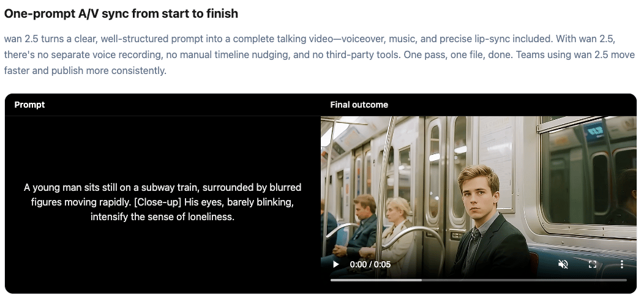
Task: Click the blonde woman in the video
Action: pyautogui.click(x=395, y=231)
